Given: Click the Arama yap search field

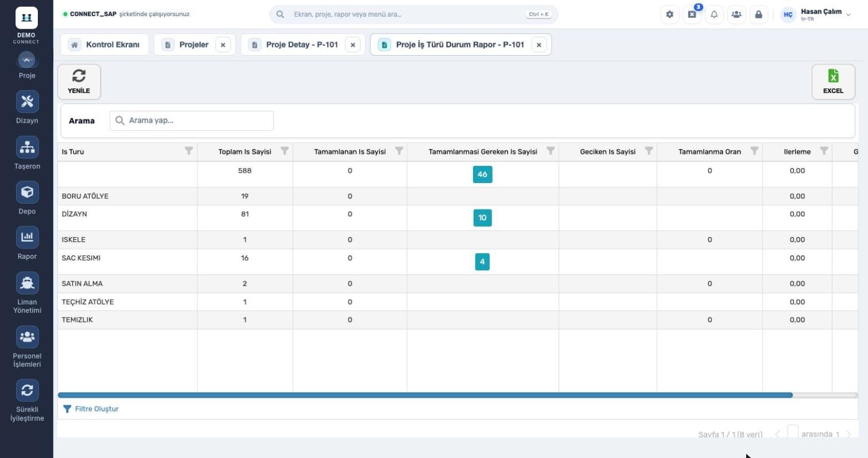Looking at the screenshot, I should coord(192,121).
